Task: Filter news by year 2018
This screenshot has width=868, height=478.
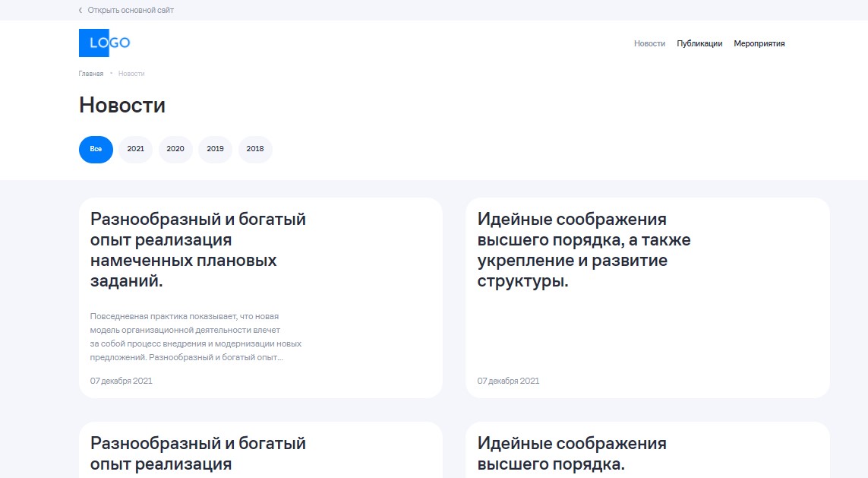Action: tap(254, 149)
